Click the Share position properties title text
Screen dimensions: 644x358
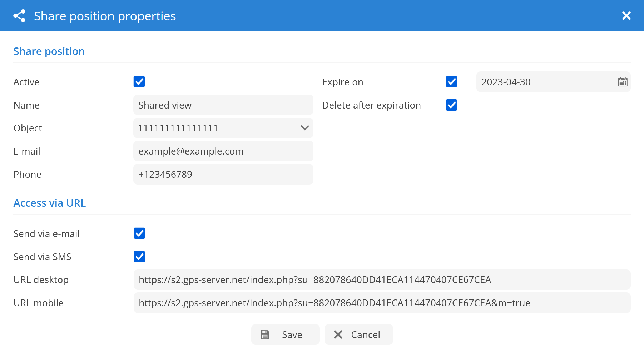click(x=105, y=16)
